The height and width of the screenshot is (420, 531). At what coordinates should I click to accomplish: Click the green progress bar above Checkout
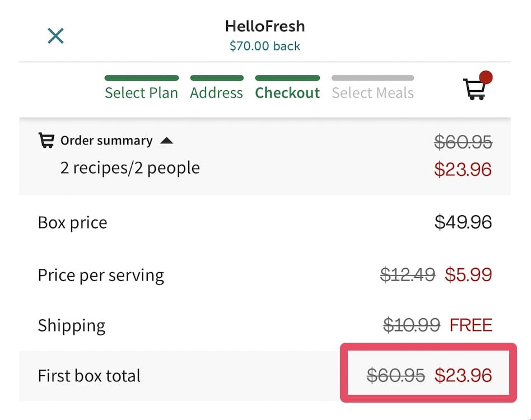coord(287,78)
